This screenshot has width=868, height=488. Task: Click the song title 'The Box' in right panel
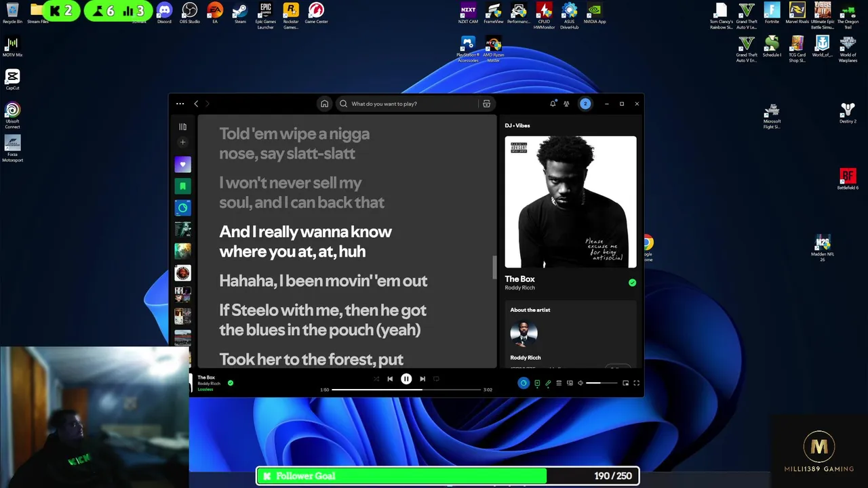[x=519, y=279]
